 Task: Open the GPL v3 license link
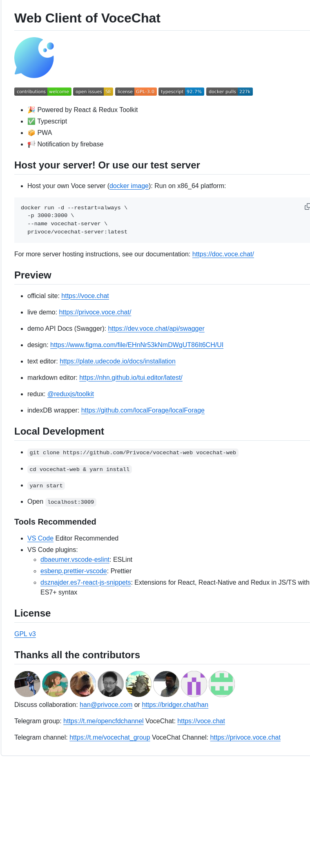pos(25,634)
